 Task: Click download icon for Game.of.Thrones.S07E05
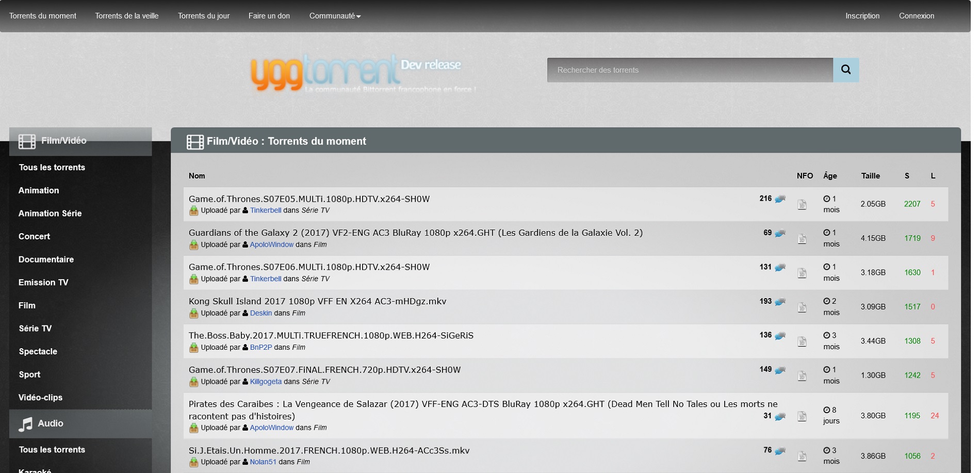pos(193,210)
